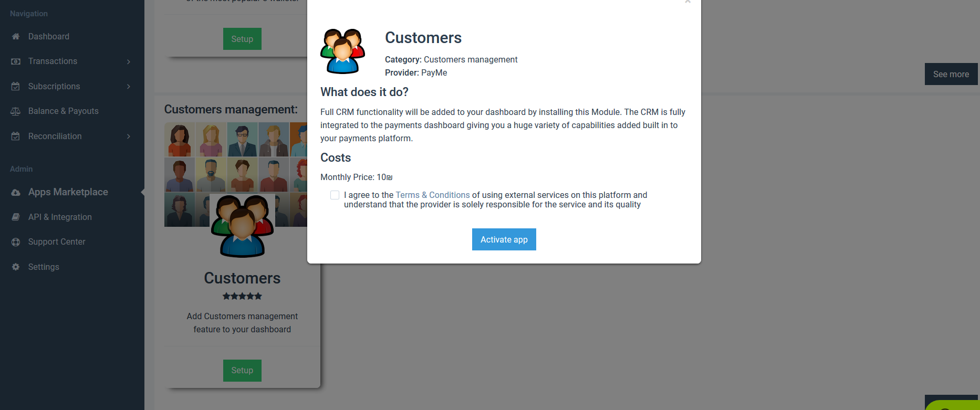
Task: Click the Support Center lifebuoy icon
Action: point(16,242)
